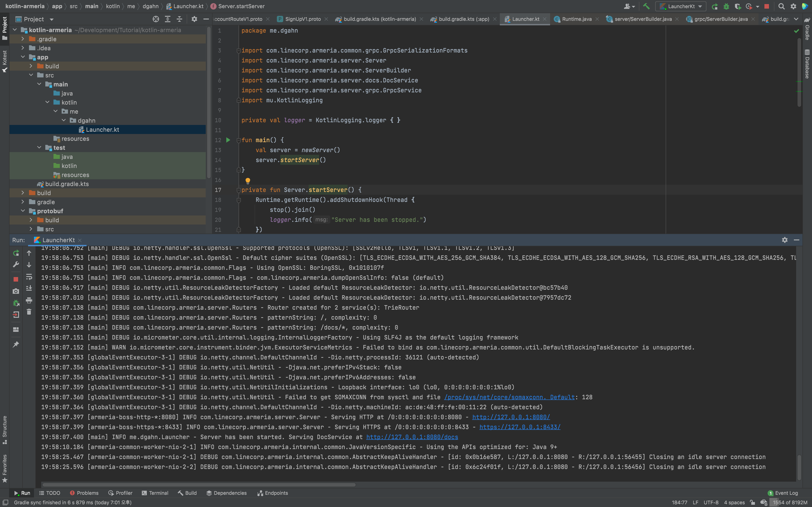Image resolution: width=812 pixels, height=507 pixels.
Task: Click the Clear All trash icon in console
Action: pos(29,312)
